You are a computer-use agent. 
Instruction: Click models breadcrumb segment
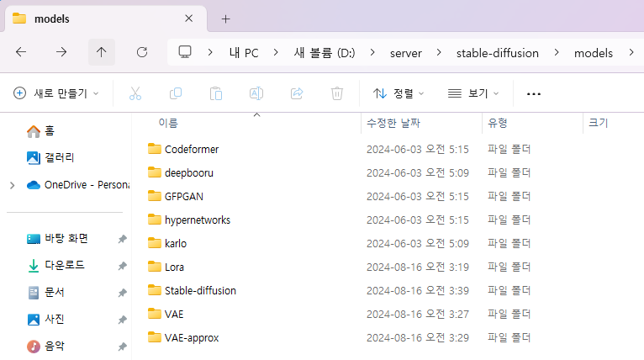(593, 53)
